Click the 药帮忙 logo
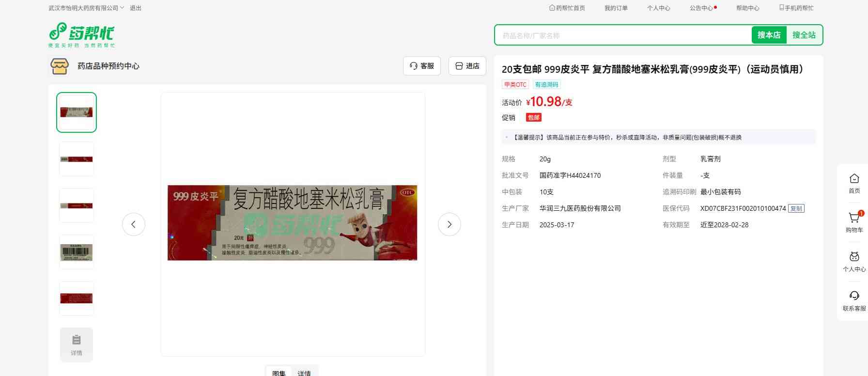The height and width of the screenshot is (376, 868). 81,35
